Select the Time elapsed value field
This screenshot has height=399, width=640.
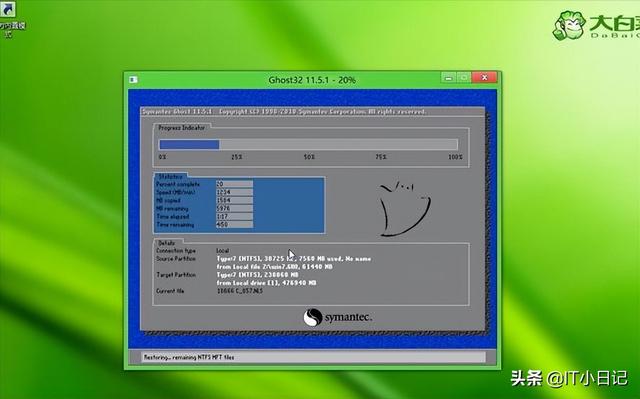point(234,217)
